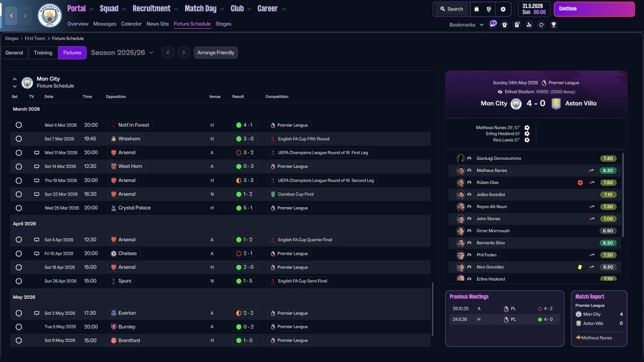Screen dimensions: 644x362
Task: Select the 26.10.25 previous meeting row
Action: pyautogui.click(x=505, y=309)
